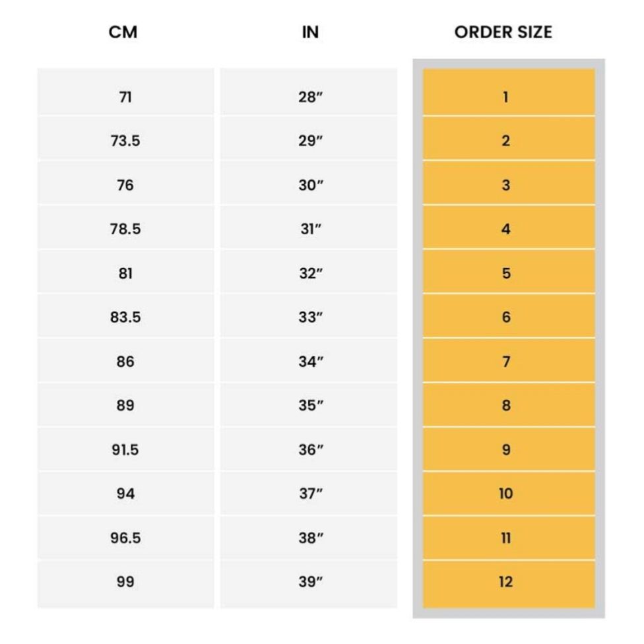Select order size 10 cell
Screen dimensions: 644x644
point(506,494)
